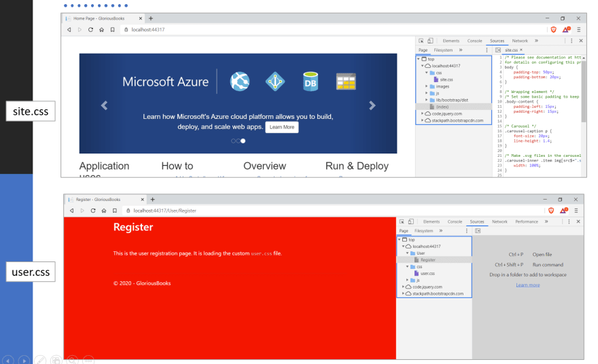
Task: Bookmark the User/Register page
Action: [115, 211]
